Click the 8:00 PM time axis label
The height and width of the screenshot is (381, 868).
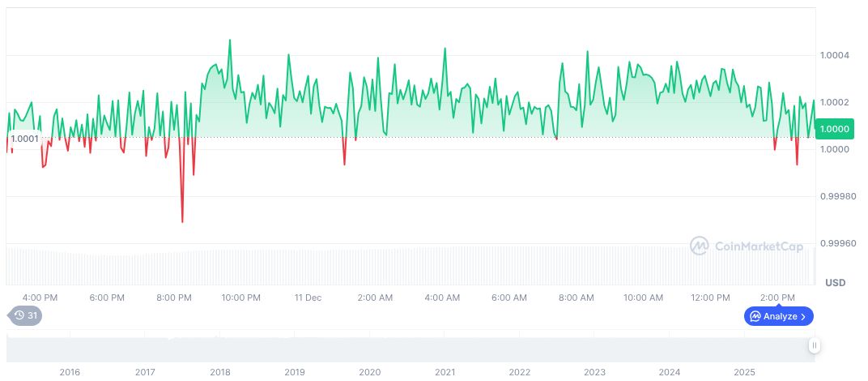point(174,298)
